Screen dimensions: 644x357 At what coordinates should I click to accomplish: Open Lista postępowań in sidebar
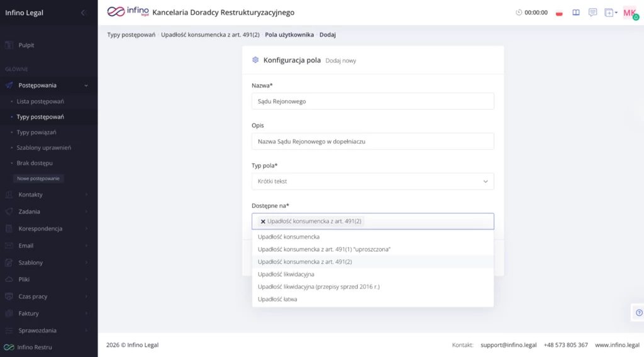[x=40, y=101]
